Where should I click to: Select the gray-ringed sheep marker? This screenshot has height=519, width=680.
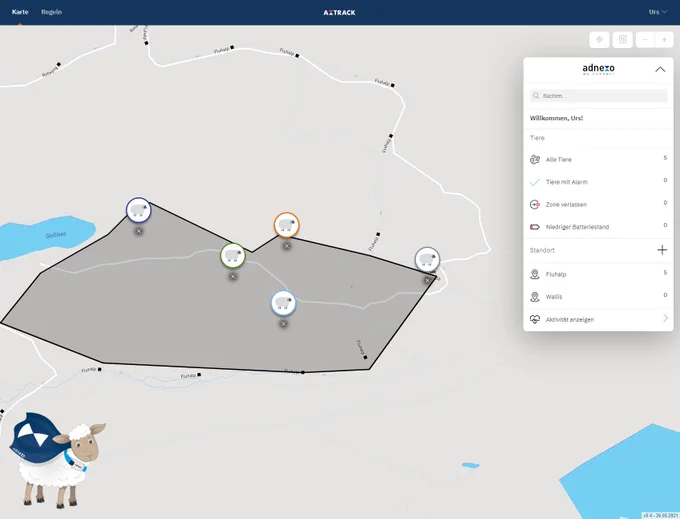tap(427, 260)
